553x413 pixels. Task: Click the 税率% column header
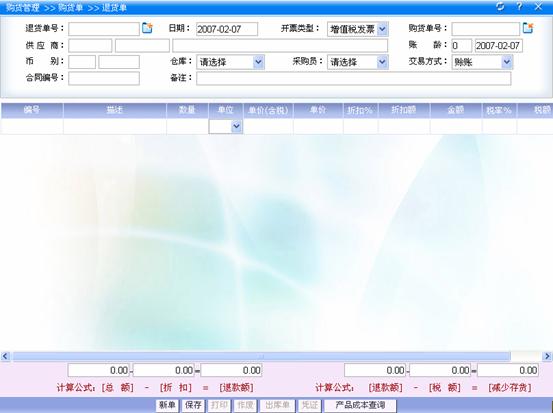coord(499,110)
